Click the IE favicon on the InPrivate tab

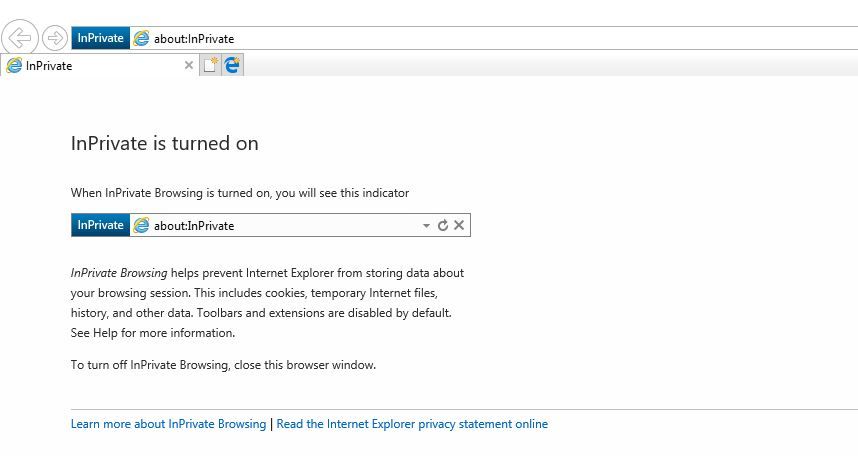[x=15, y=66]
